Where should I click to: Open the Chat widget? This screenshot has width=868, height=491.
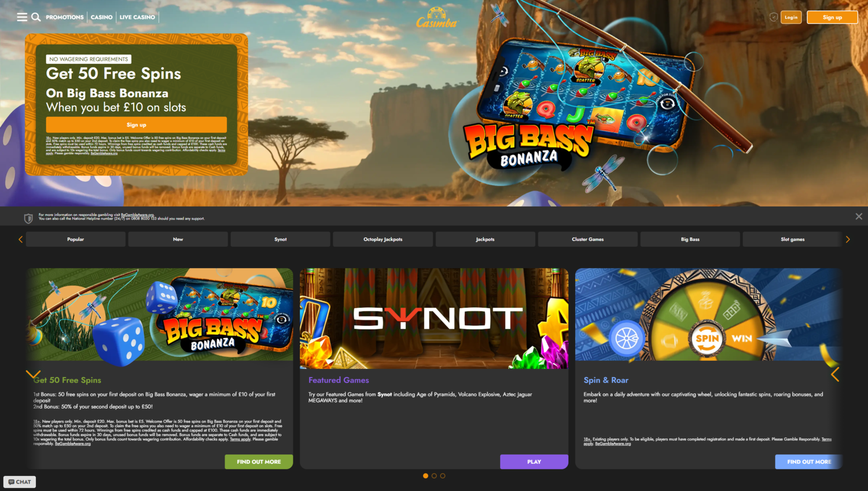20,482
